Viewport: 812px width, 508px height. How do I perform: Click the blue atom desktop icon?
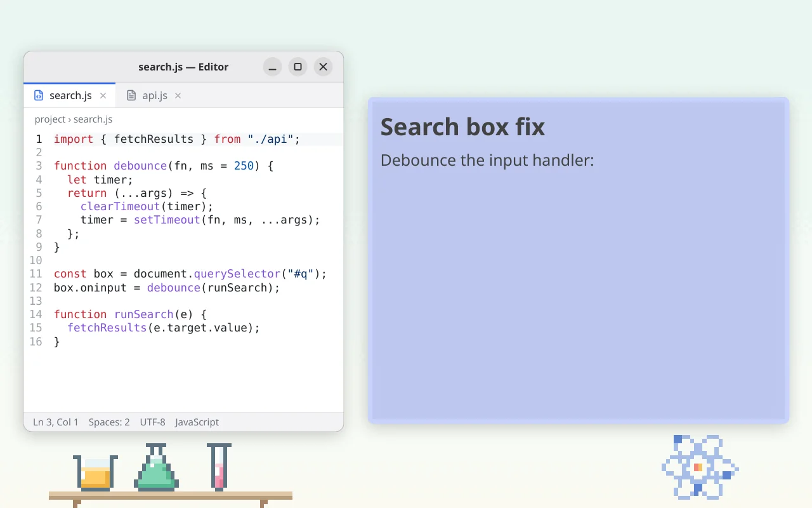click(x=700, y=467)
